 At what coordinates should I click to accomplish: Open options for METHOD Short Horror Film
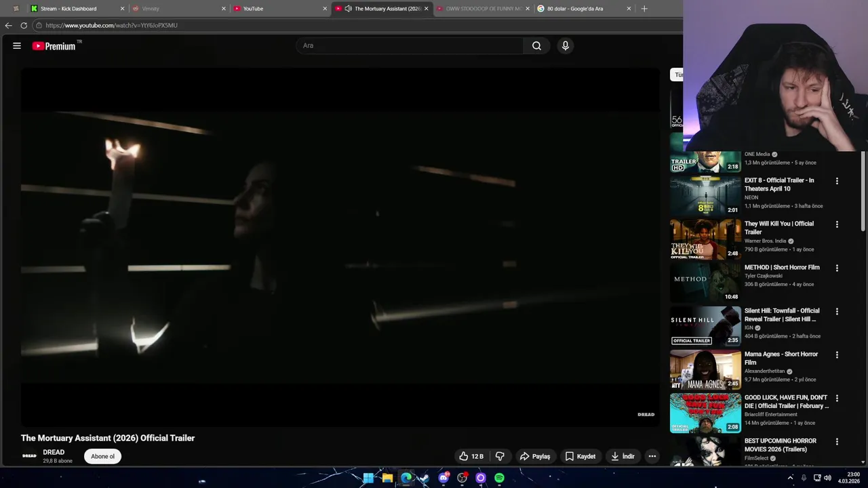[837, 268]
